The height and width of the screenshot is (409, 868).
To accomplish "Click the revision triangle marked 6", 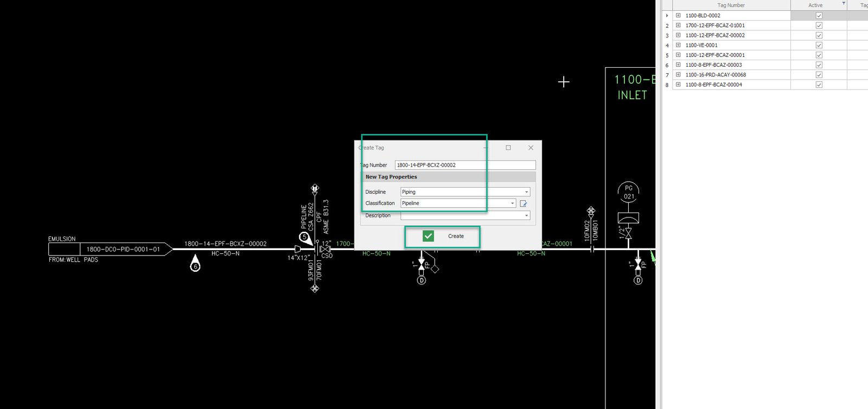I will [195, 265].
